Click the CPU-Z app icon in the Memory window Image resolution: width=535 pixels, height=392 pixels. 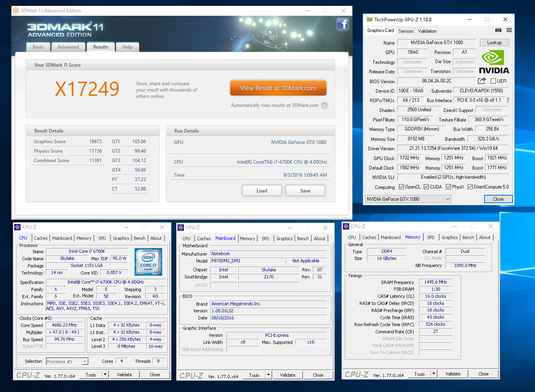pyautogui.click(x=346, y=226)
